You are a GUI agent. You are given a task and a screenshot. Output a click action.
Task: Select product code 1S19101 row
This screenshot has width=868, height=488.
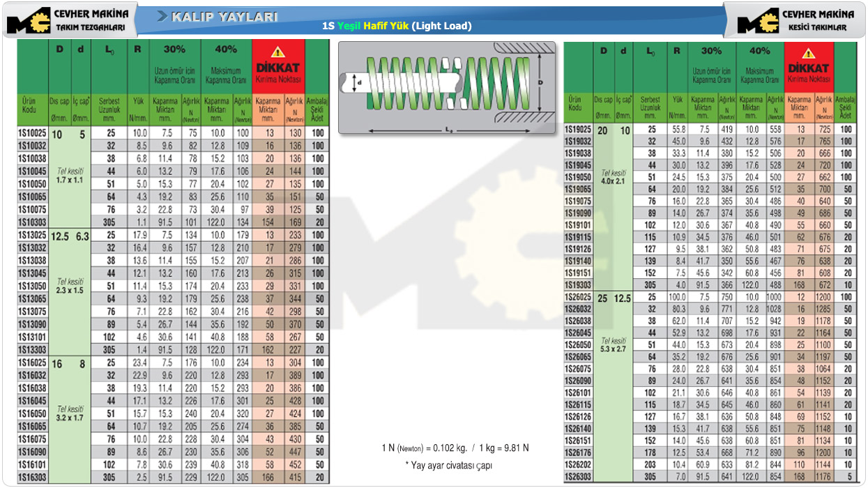pyautogui.click(x=578, y=225)
